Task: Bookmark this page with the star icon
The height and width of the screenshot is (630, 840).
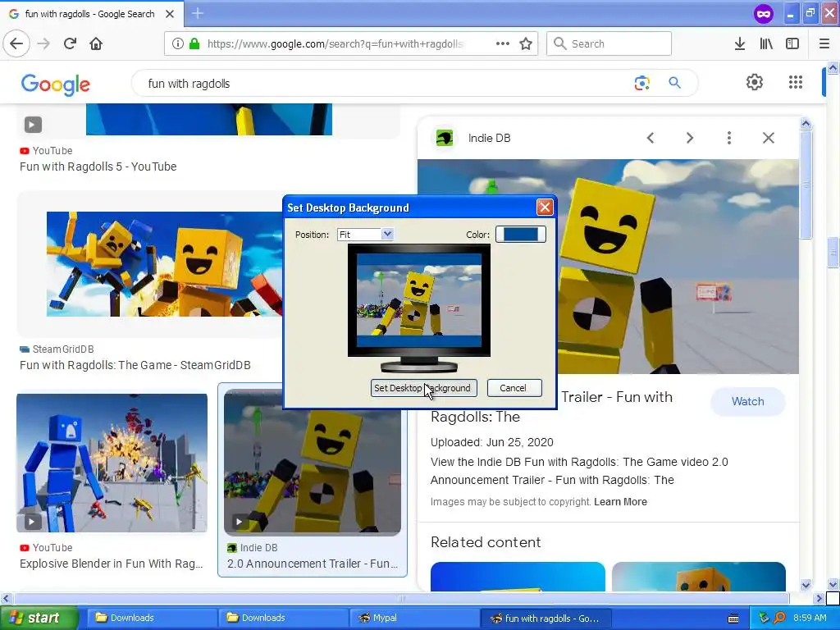Action: point(526,43)
